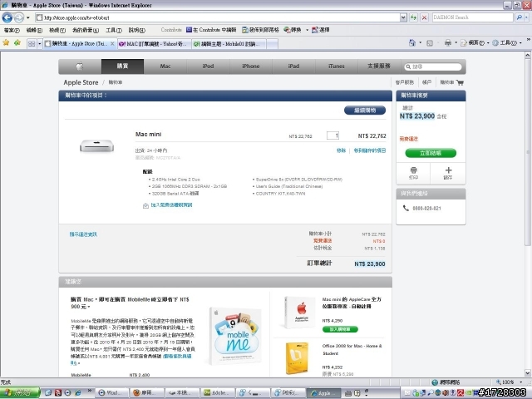The width and height of the screenshot is (532, 399).
Task: Click the DAEMON Search box
Action: click(x=473, y=17)
